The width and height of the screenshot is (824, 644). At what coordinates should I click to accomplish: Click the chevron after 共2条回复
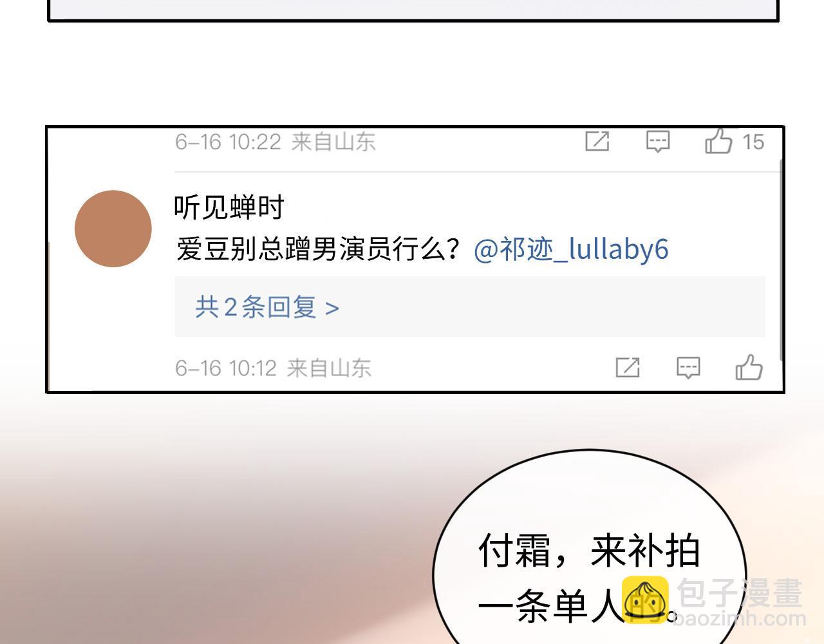332,308
